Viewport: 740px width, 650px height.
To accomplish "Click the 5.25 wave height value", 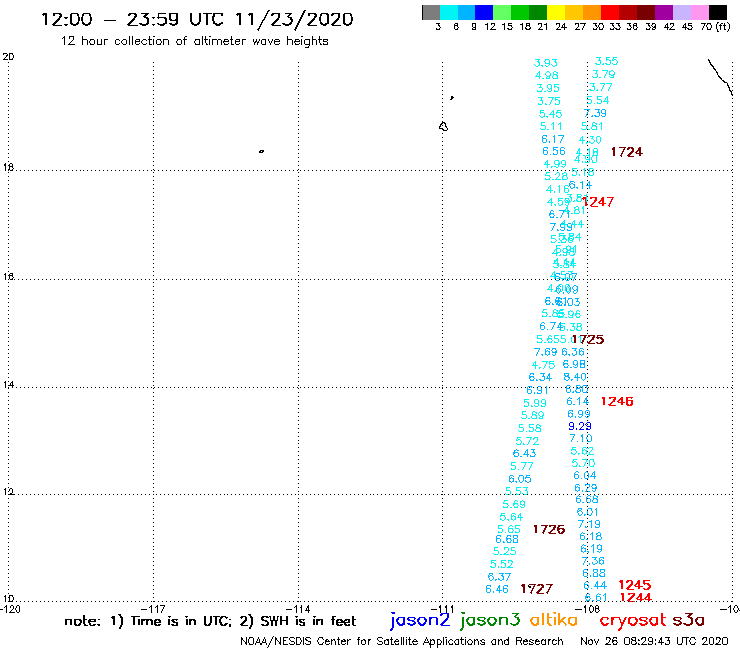I will point(505,551).
